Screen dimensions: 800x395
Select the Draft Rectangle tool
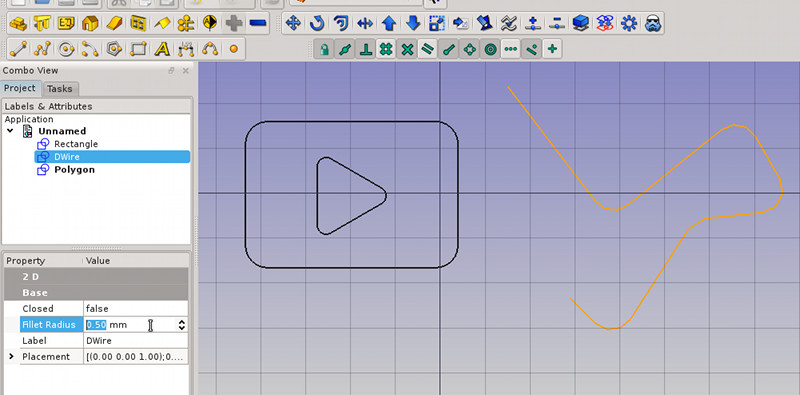click(138, 49)
